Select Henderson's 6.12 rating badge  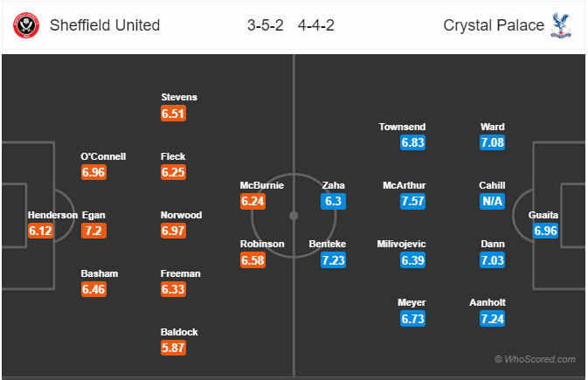40,231
